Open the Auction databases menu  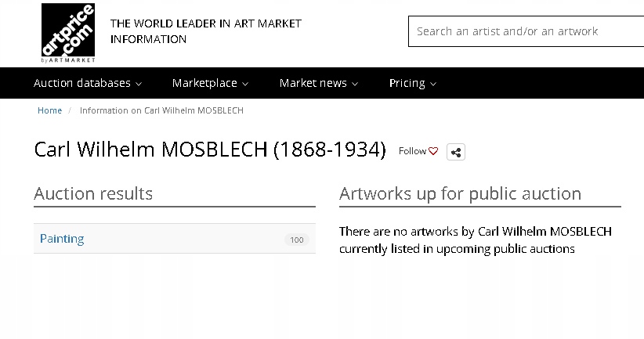(x=82, y=83)
